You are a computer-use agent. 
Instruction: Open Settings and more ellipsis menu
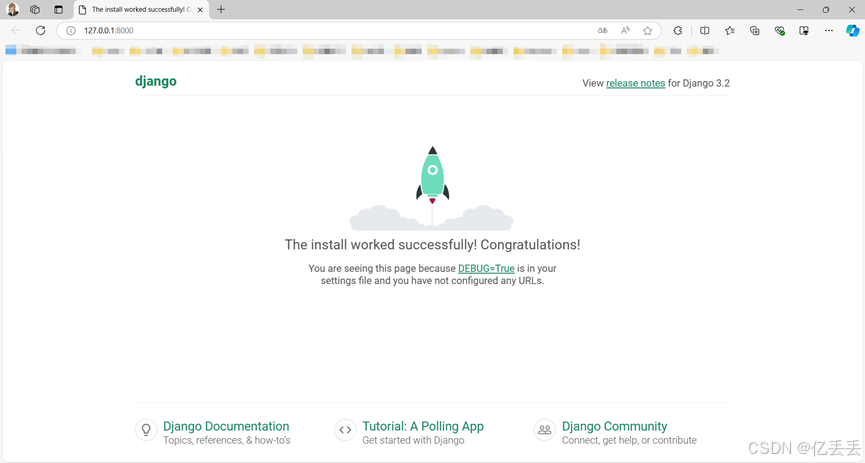[829, 30]
